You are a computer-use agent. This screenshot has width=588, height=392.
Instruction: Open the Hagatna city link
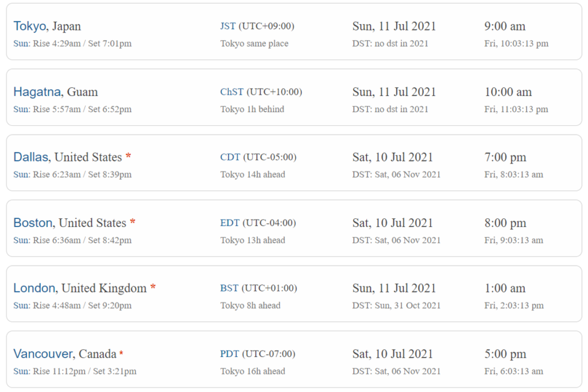click(x=37, y=91)
